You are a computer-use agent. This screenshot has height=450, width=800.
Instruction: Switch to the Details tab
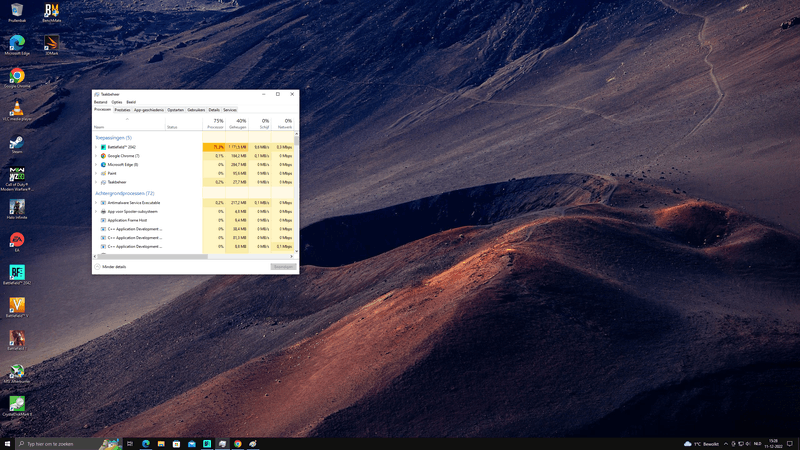click(x=214, y=110)
